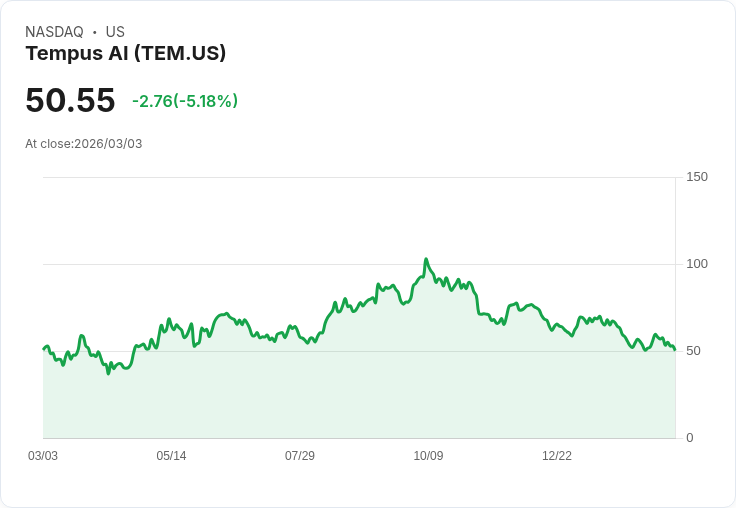
Task: Select the -2.76(-5.18%) price change text
Action: pyautogui.click(x=185, y=101)
